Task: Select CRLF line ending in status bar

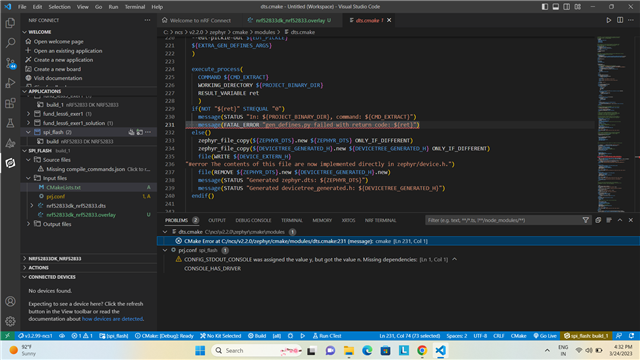Action: [499, 336]
